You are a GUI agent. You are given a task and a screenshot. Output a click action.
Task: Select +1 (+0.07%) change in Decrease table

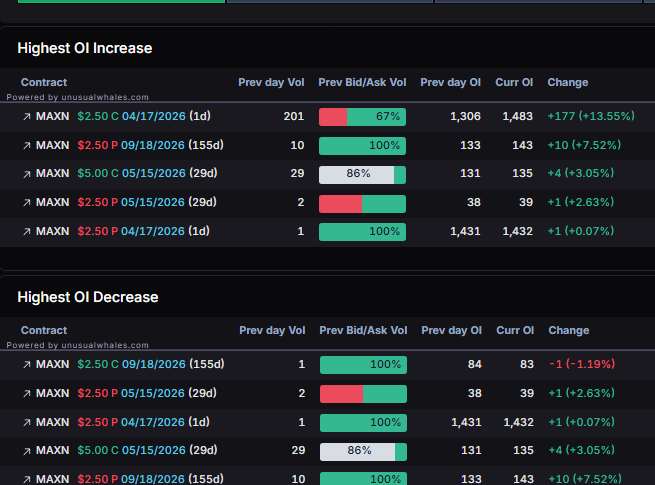click(x=581, y=422)
